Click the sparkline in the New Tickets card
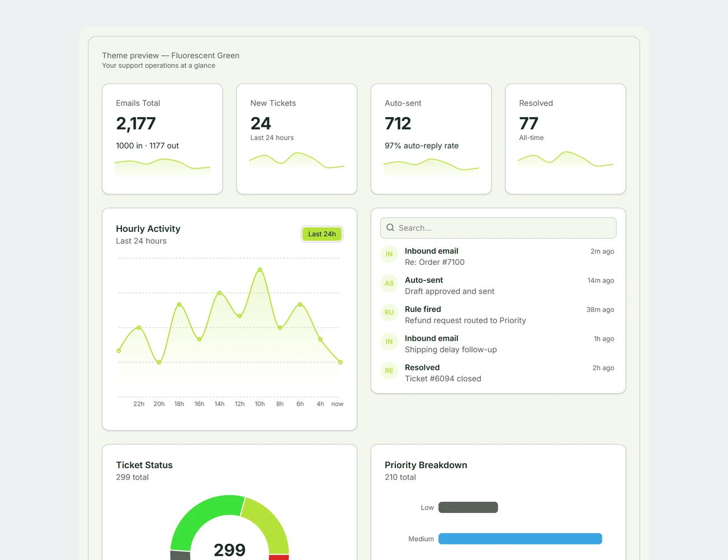Screen dimensions: 728x560 pyautogui.click(x=297, y=160)
